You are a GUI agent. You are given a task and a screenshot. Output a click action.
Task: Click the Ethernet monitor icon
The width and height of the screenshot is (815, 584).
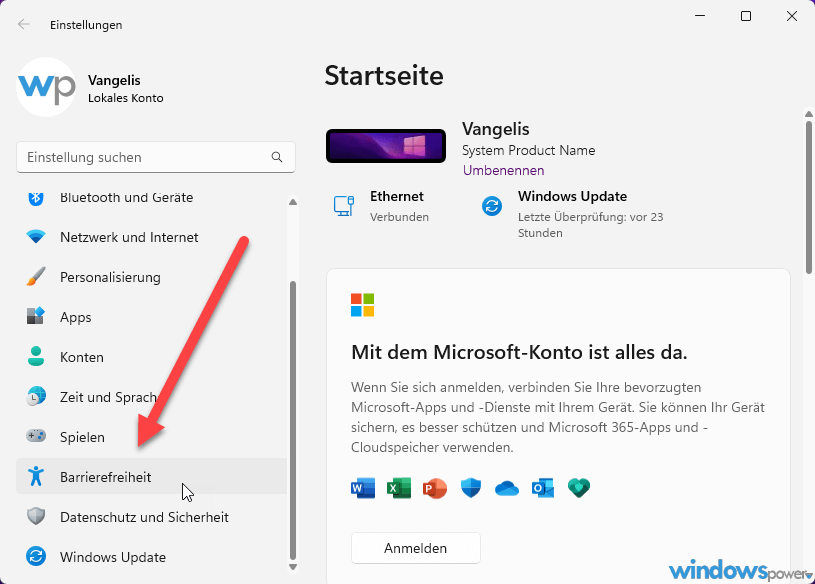pos(344,206)
